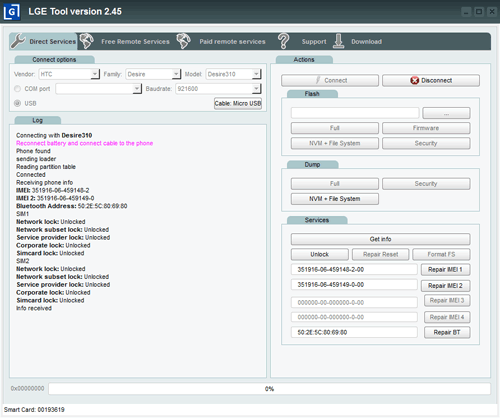
Task: Click the IMEI 3 input field
Action: [x=354, y=302]
